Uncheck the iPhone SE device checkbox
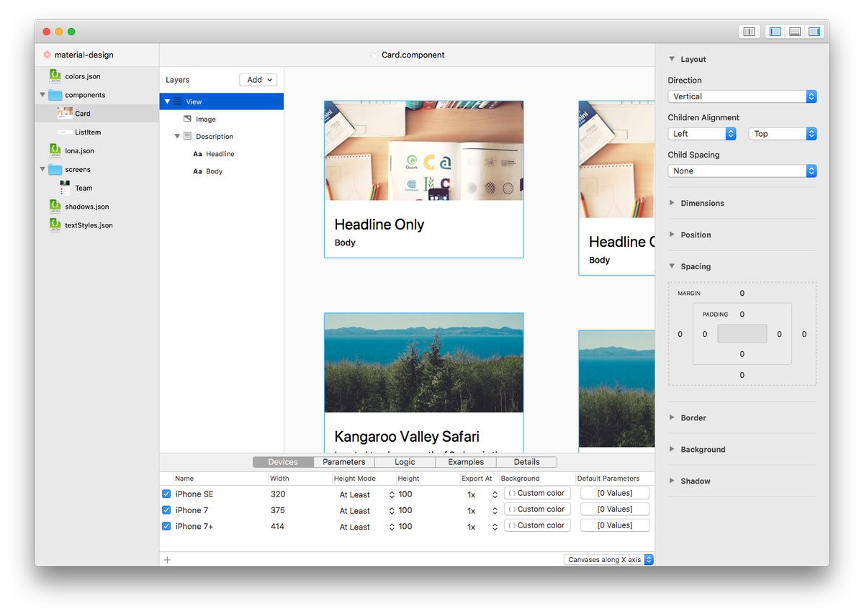864x616 pixels. click(x=166, y=494)
